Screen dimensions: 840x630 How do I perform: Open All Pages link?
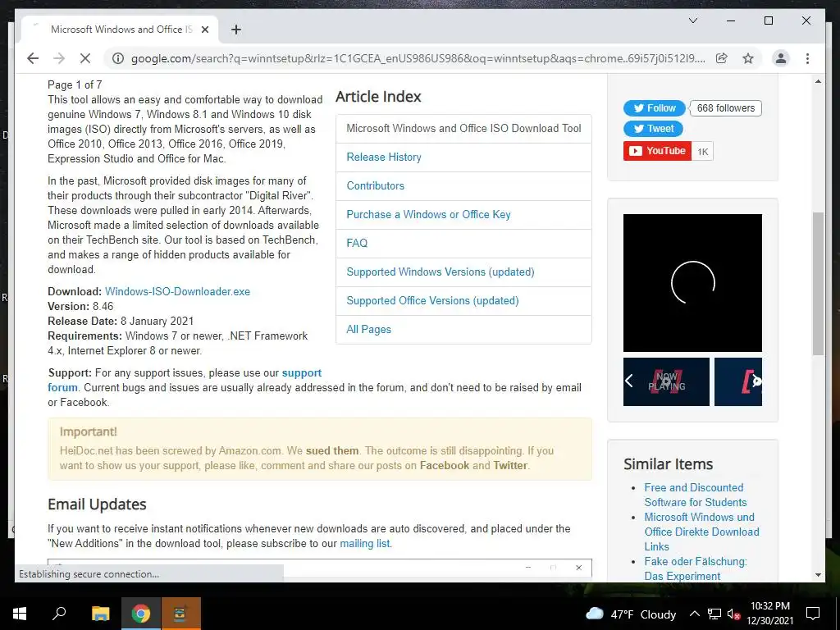[368, 330]
